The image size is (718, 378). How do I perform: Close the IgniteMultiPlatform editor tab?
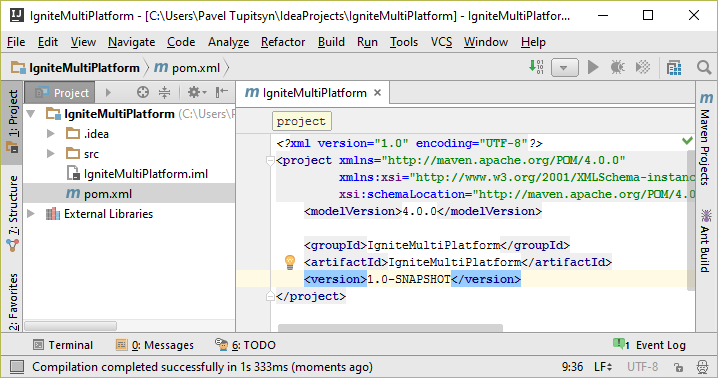click(377, 93)
